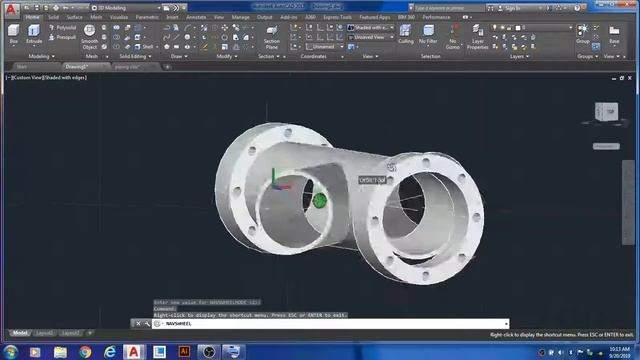Open Layer Properties manager
This screenshot has height=360, width=640.
(x=478, y=37)
